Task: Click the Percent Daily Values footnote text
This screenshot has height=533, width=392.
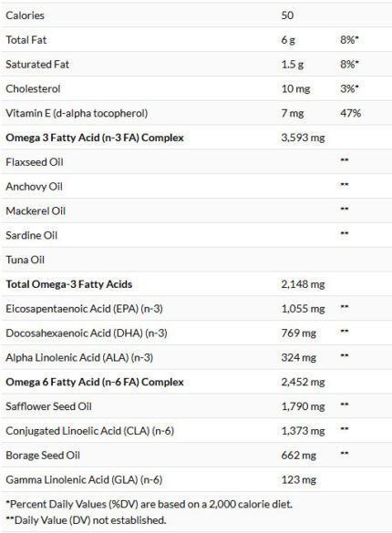Action: click(149, 504)
